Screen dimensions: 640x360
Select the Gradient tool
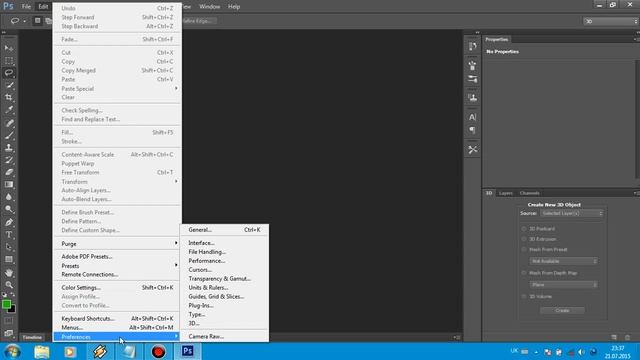pyautogui.click(x=9, y=184)
